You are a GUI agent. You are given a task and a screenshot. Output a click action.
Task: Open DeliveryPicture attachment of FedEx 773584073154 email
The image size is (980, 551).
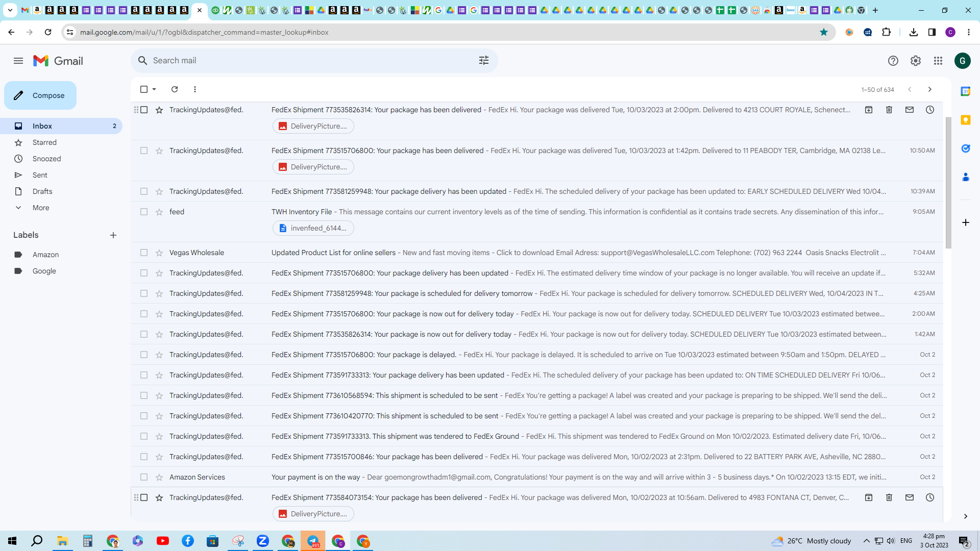313,514
